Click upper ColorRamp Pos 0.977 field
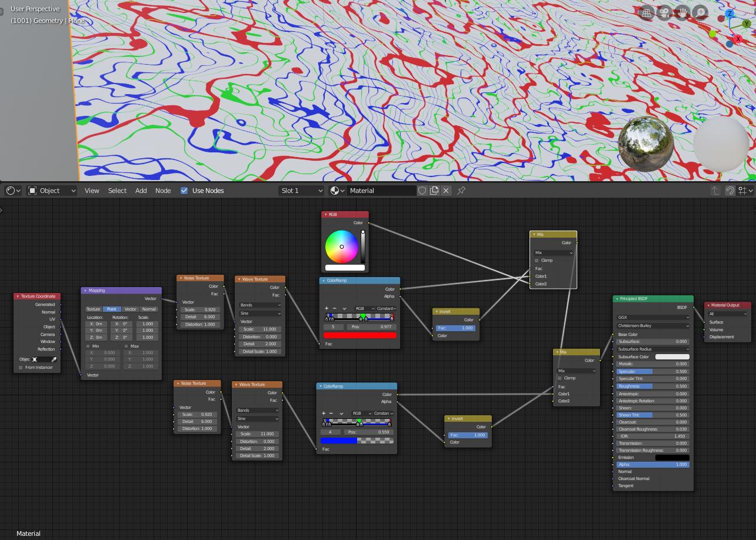This screenshot has height=540, width=756. click(371, 327)
